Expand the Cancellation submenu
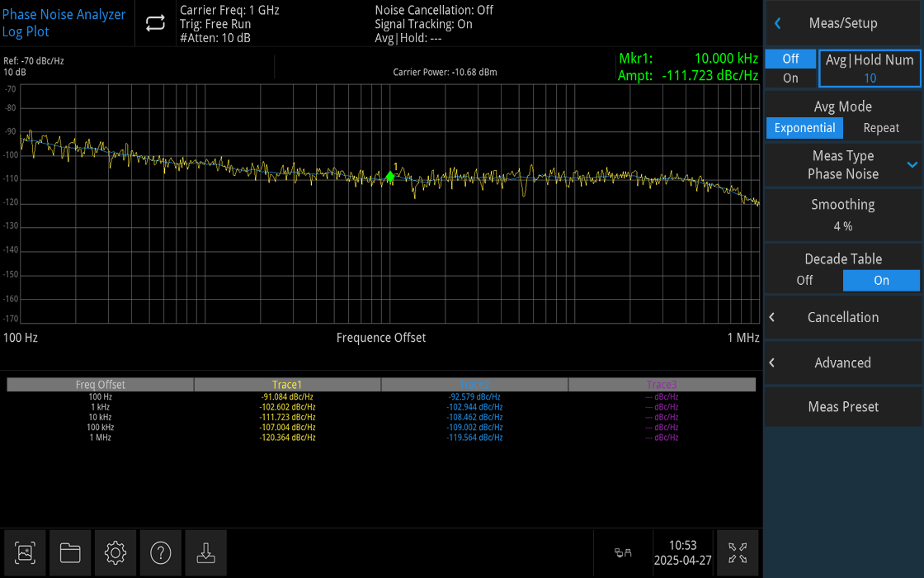Image resolution: width=924 pixels, height=578 pixels. tap(843, 317)
